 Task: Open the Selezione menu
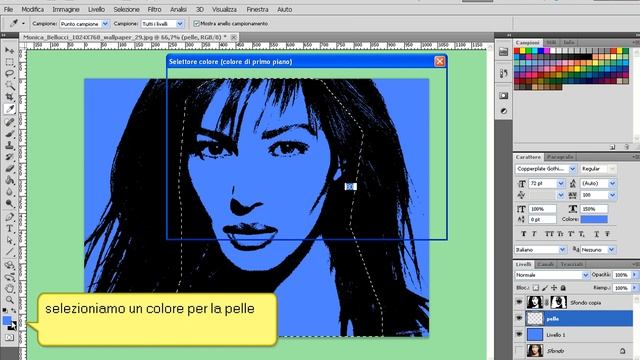click(126, 9)
